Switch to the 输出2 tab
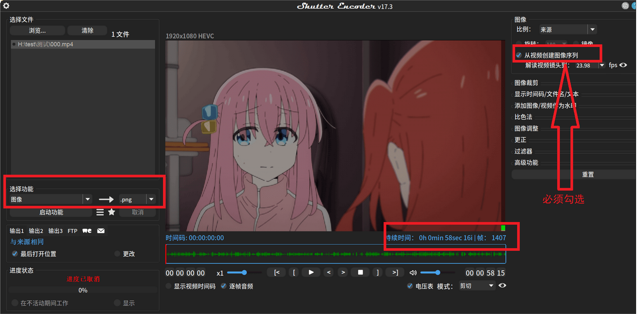 (x=35, y=230)
